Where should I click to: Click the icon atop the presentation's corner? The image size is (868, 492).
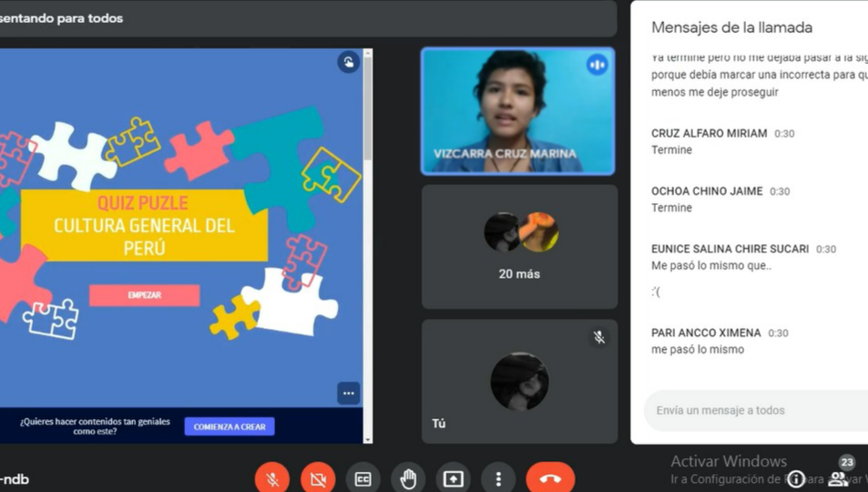pos(348,62)
